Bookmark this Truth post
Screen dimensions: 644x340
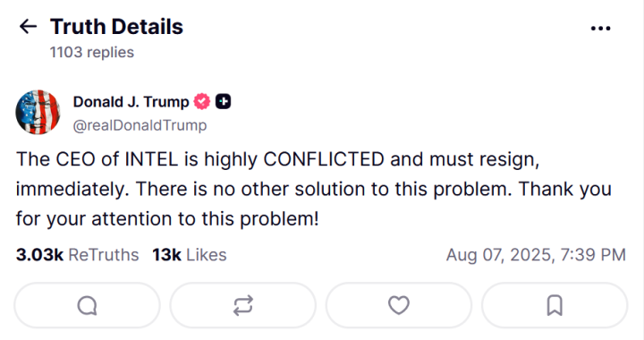click(x=555, y=305)
